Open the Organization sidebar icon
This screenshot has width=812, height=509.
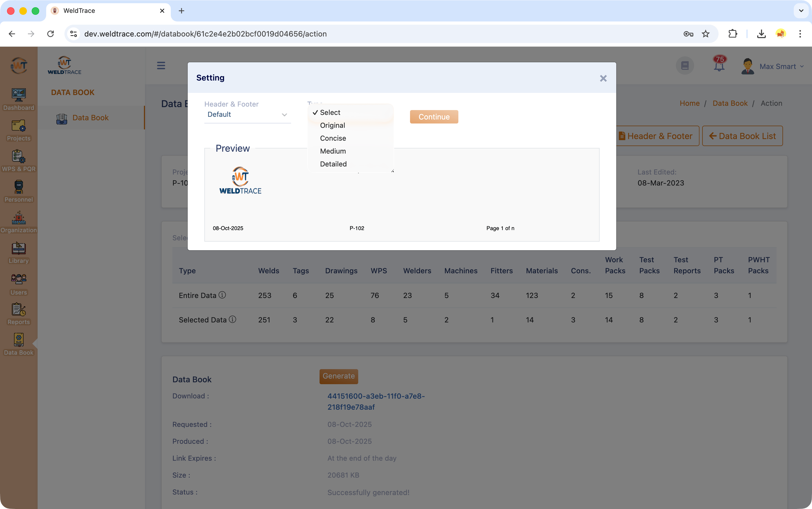[19, 221]
